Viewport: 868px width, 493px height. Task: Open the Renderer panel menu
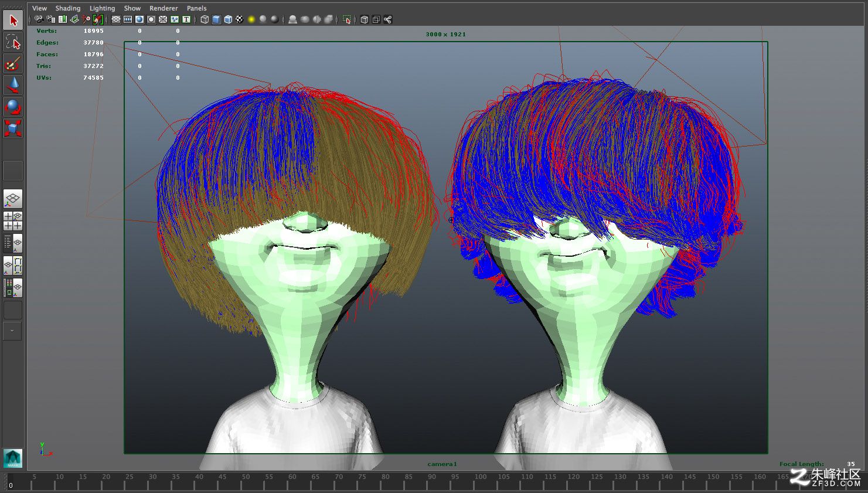pos(164,8)
